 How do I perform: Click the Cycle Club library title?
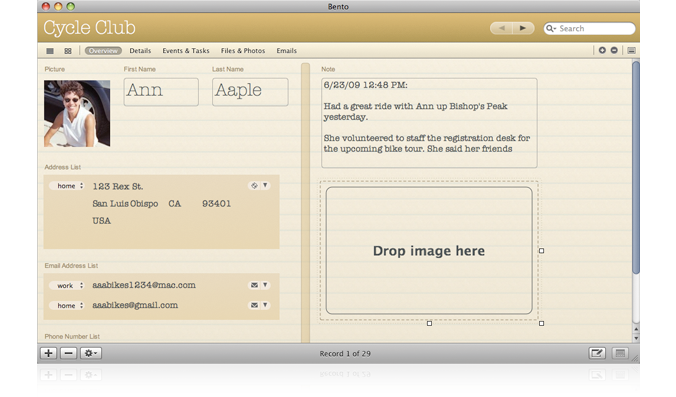(x=89, y=28)
